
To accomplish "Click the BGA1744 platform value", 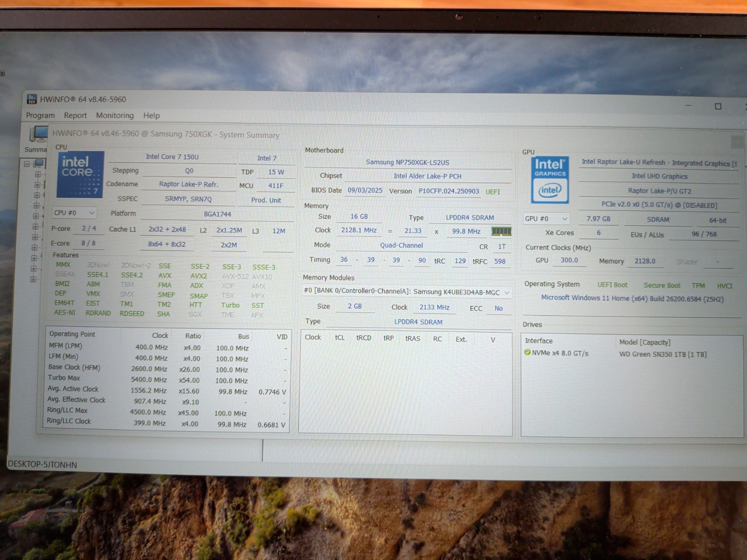I will [218, 214].
